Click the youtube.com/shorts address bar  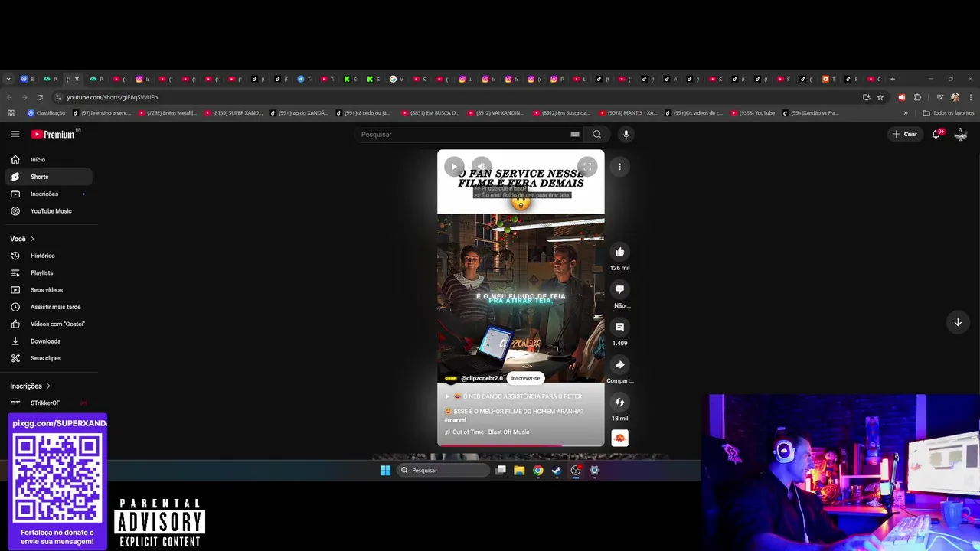(x=112, y=97)
